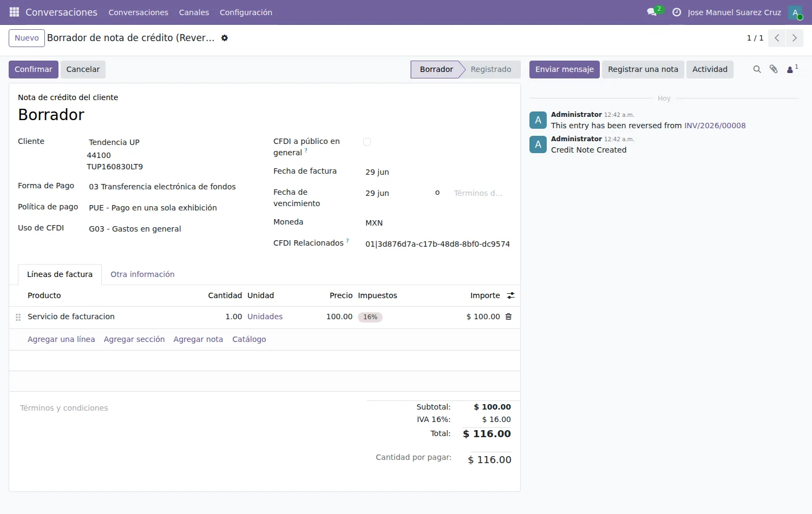Click the Confirmar button

(34, 69)
